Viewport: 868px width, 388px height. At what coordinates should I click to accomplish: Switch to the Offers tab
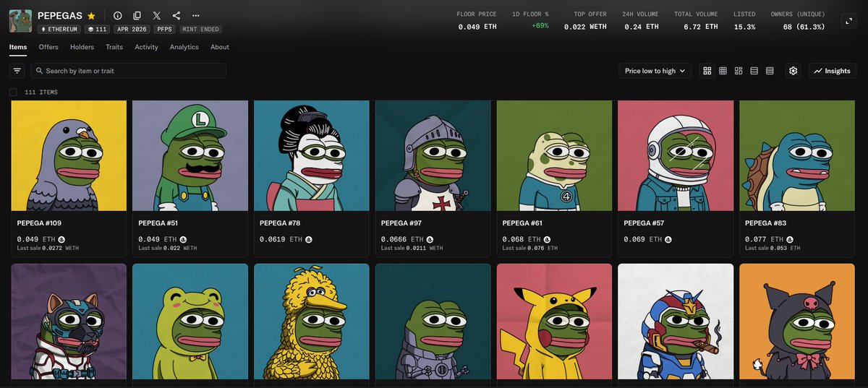click(x=48, y=47)
